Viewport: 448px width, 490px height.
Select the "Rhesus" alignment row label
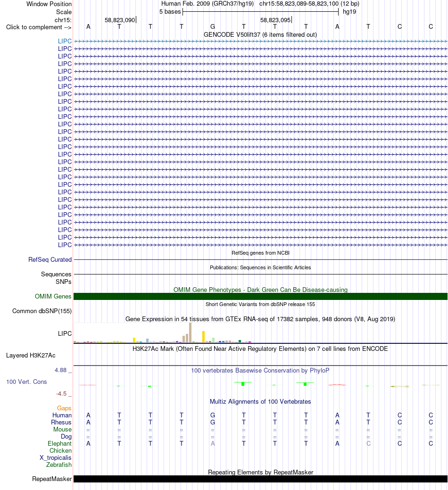coord(61,422)
